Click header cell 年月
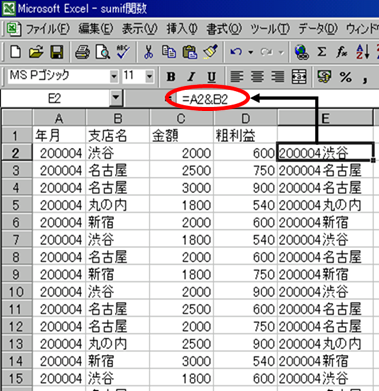 pos(59,135)
